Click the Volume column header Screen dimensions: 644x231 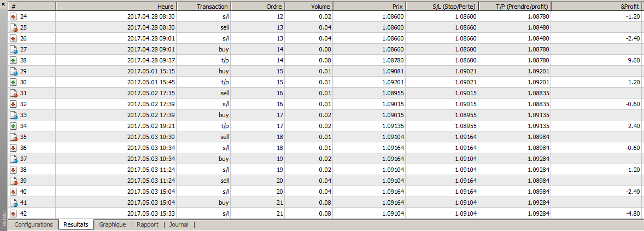click(x=309, y=7)
